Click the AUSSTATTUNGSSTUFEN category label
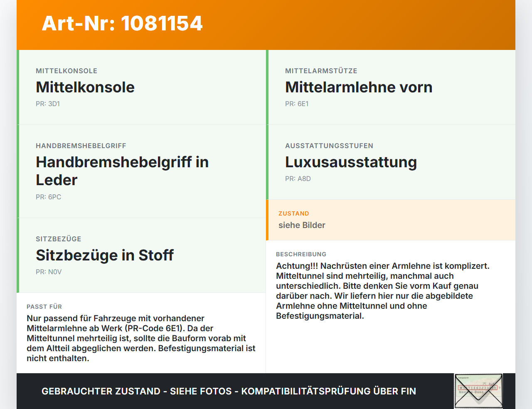The height and width of the screenshot is (409, 532). pos(329,146)
